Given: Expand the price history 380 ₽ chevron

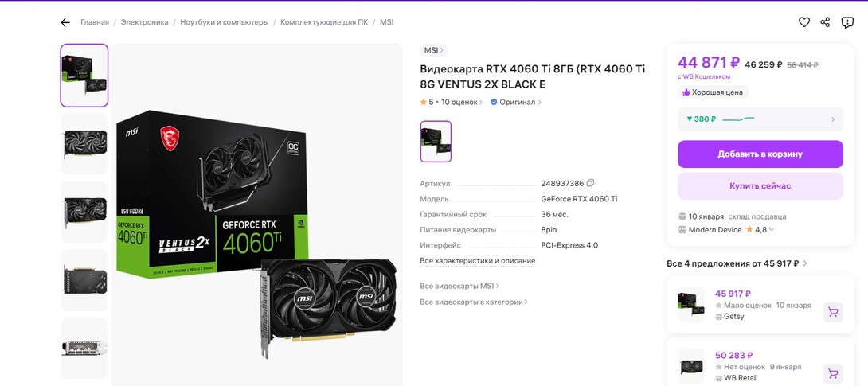Looking at the screenshot, I should point(833,119).
